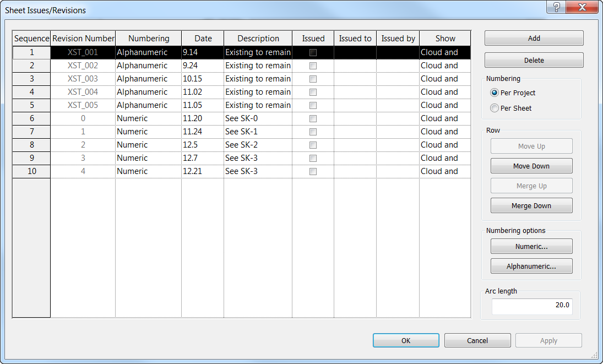The image size is (603, 364).
Task: Click the Date cell 12.21
Action: coord(203,171)
